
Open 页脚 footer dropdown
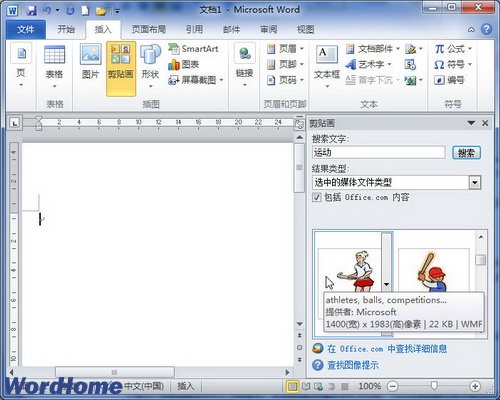pyautogui.click(x=285, y=64)
